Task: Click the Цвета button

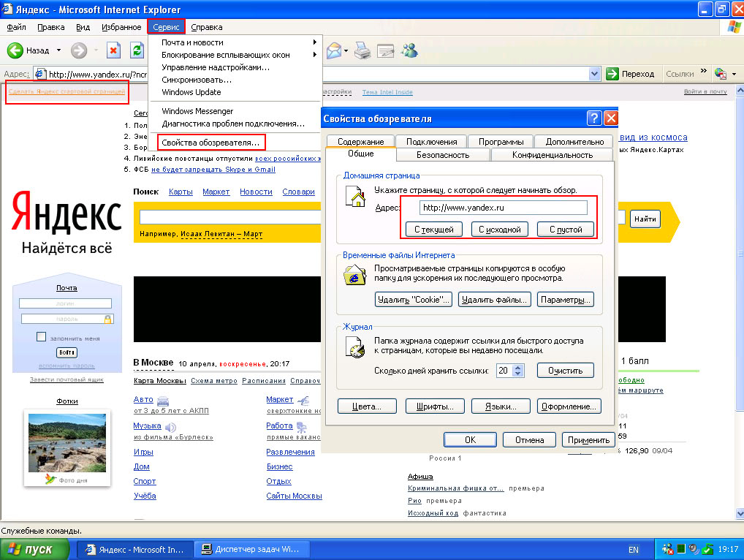Action: 367,406
